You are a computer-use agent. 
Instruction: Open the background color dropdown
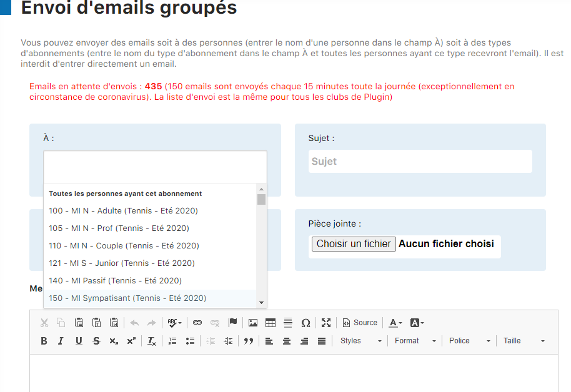(x=417, y=323)
